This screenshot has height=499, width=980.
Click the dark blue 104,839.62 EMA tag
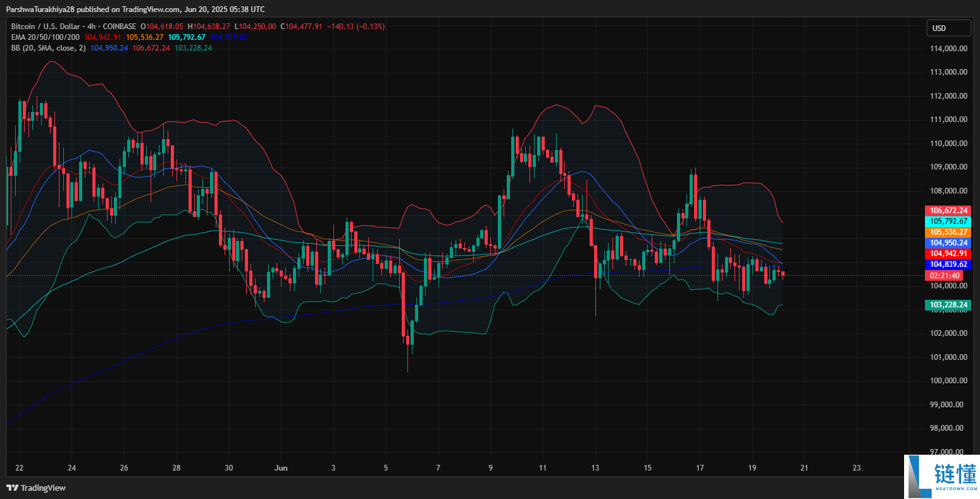947,264
